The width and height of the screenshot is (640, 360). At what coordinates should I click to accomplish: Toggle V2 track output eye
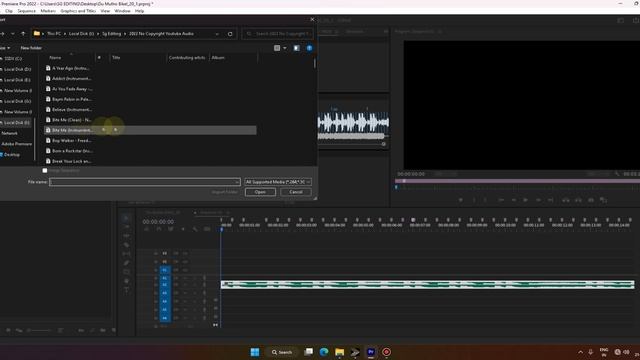185,262
